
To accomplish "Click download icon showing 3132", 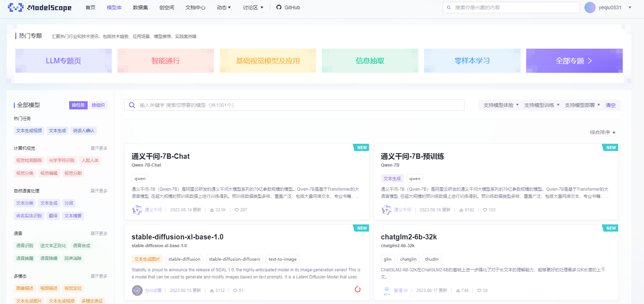I will (x=212, y=291).
